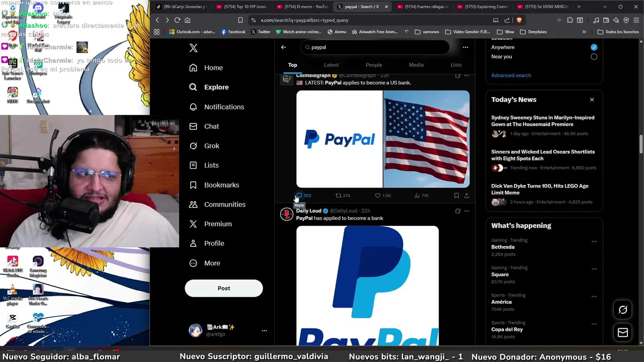Open more options for the Bethesda trend
The width and height of the screenshot is (644, 362).
tap(594, 241)
